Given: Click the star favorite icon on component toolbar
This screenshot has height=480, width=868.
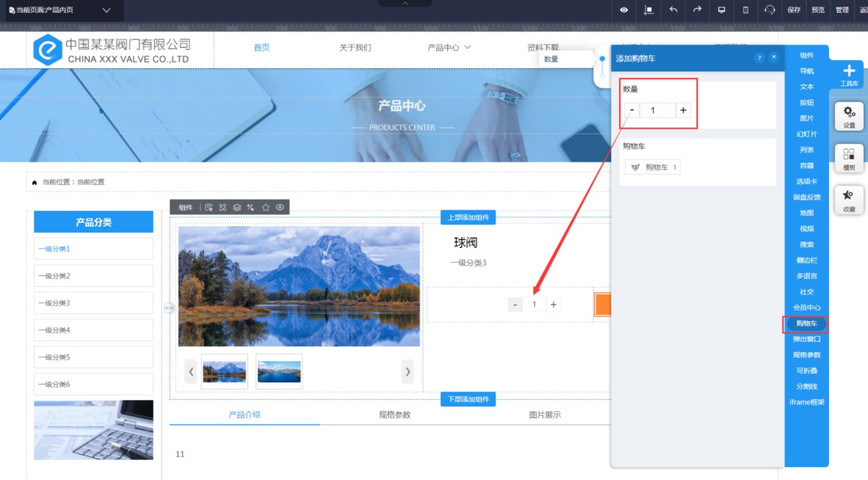Looking at the screenshot, I should click(265, 207).
